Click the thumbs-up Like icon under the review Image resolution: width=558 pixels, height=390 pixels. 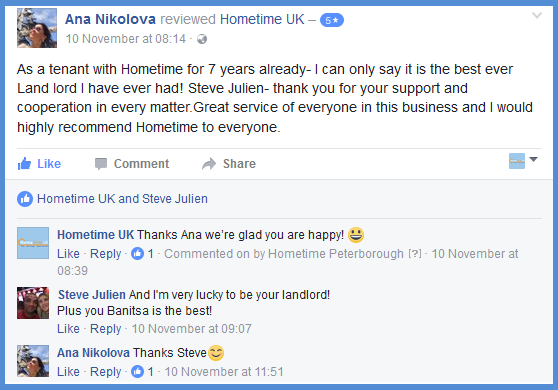coord(25,164)
